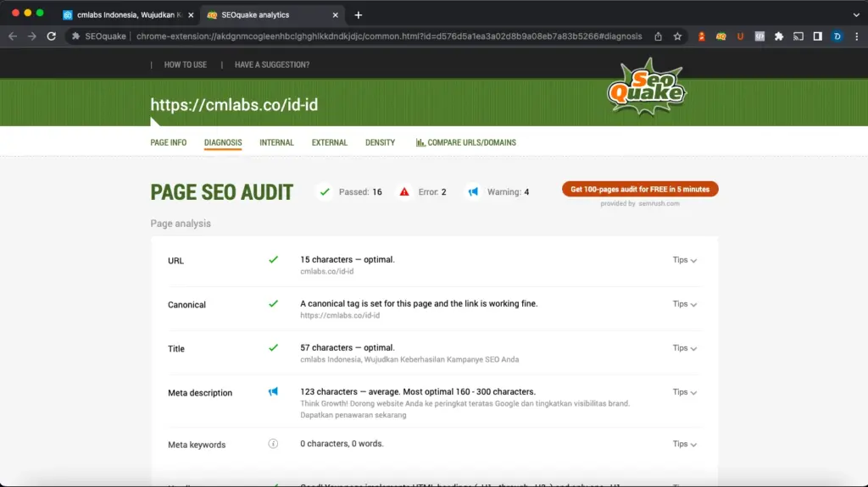Click the https://cmlabs.co/id-id header URL
This screenshot has width=868, height=487.
click(234, 104)
